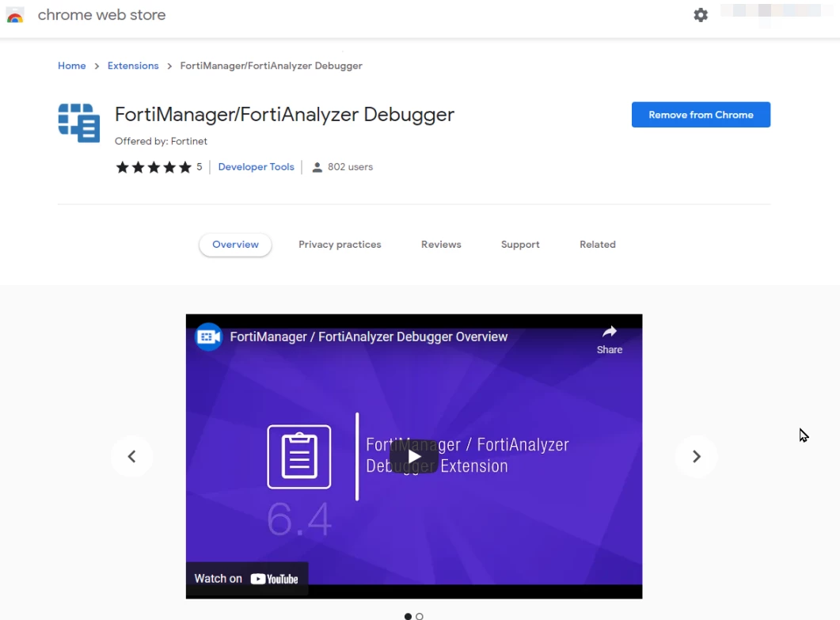This screenshot has width=840, height=620.
Task: Click the FortiManager/FortiAnalyzer Debugger heading
Action: coord(284,115)
